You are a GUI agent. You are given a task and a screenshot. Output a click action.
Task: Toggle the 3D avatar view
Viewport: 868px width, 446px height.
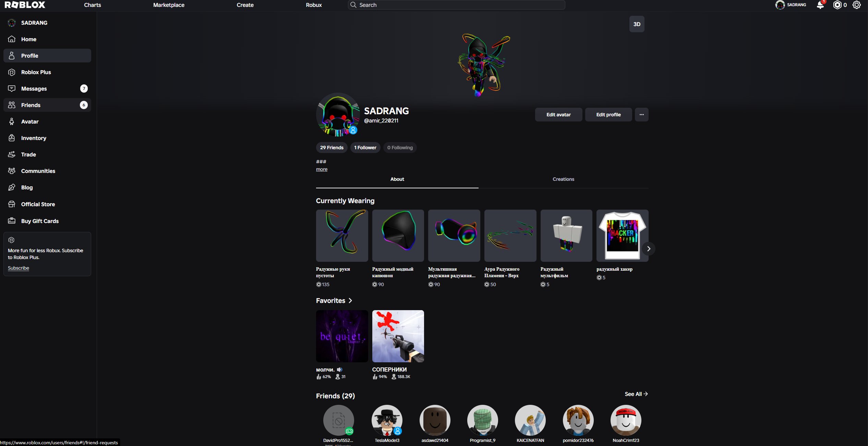coord(637,24)
